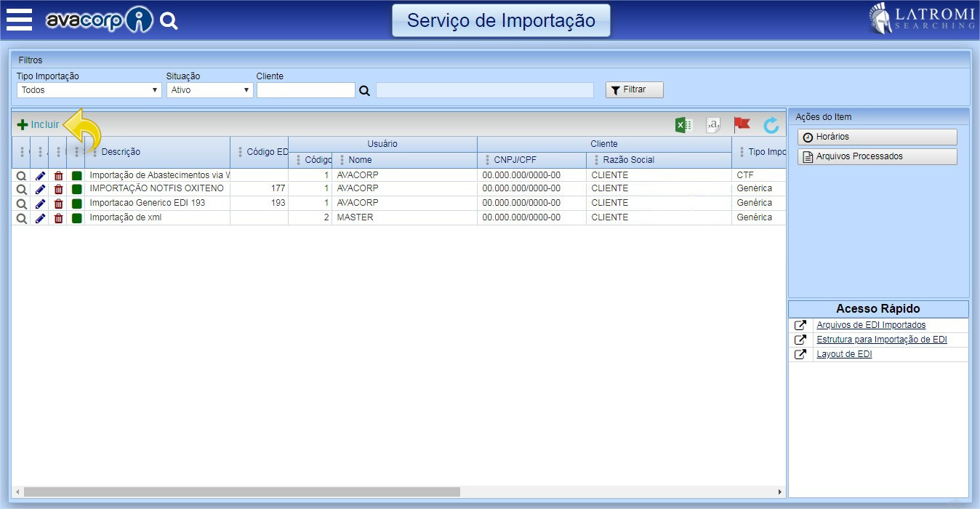Toggle green status square for Importação de xml

[77, 218]
